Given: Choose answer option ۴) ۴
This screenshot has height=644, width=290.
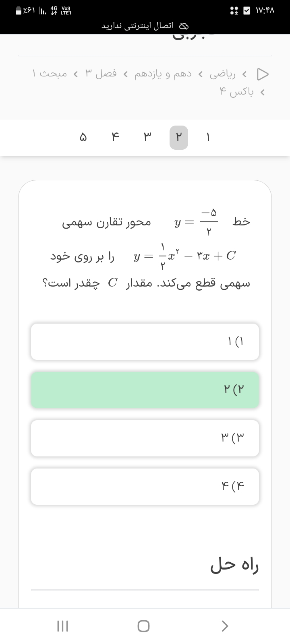Looking at the screenshot, I should [145, 486].
